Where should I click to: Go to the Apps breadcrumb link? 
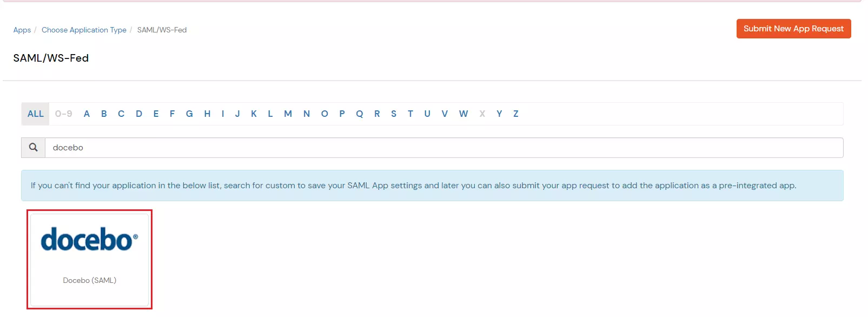[x=22, y=30]
